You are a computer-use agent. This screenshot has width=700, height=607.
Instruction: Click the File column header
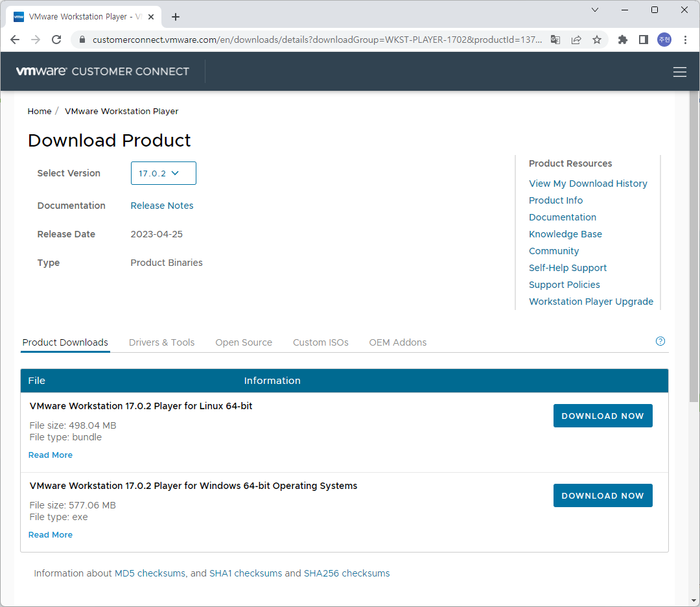click(36, 381)
